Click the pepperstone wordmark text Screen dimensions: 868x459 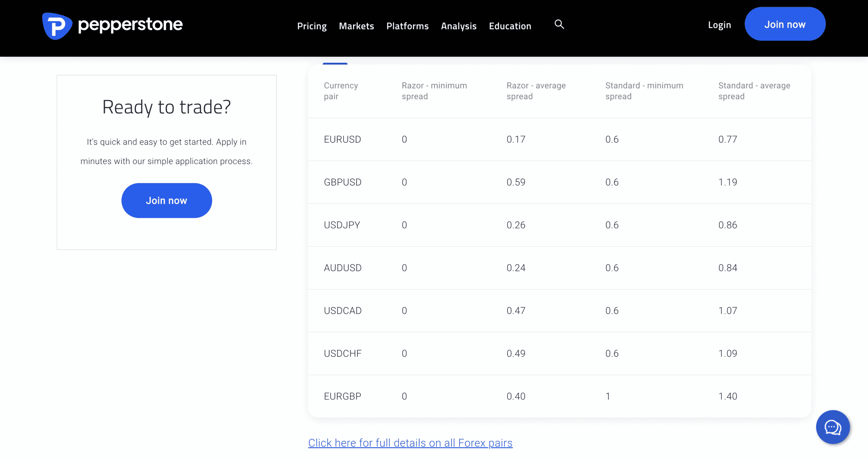pos(130,25)
